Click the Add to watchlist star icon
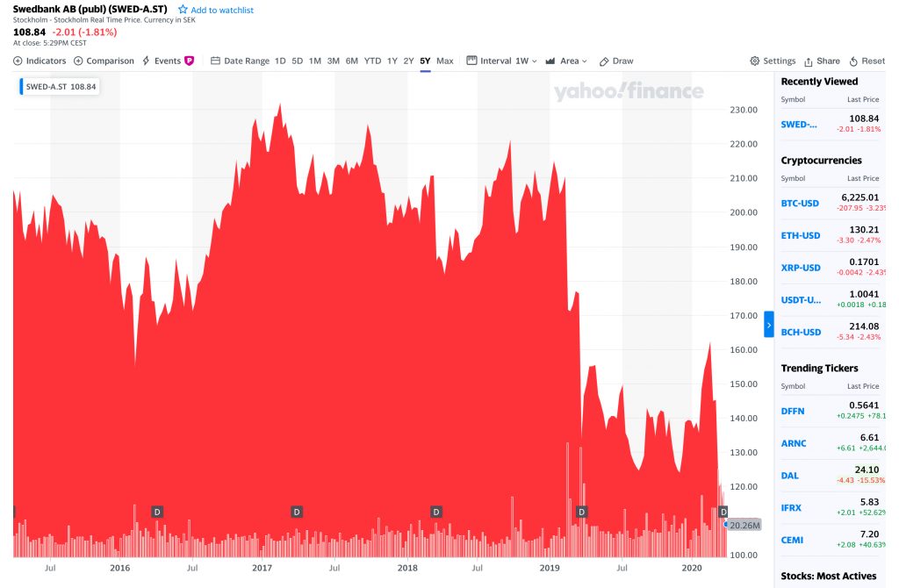Viewport: 899px width, 588px height. (x=183, y=9)
